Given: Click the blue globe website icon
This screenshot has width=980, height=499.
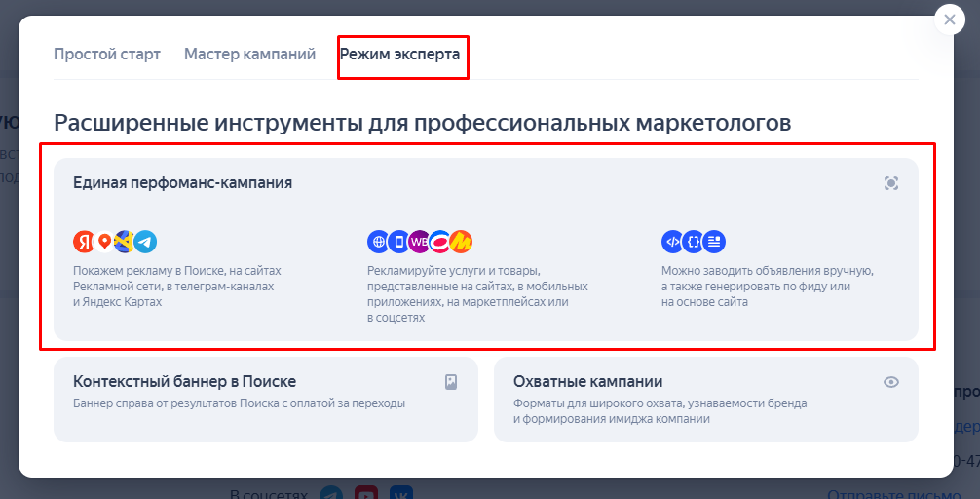Looking at the screenshot, I should point(378,242).
